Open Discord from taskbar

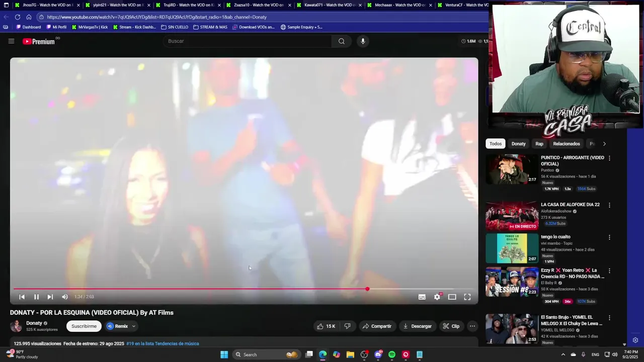378,354
